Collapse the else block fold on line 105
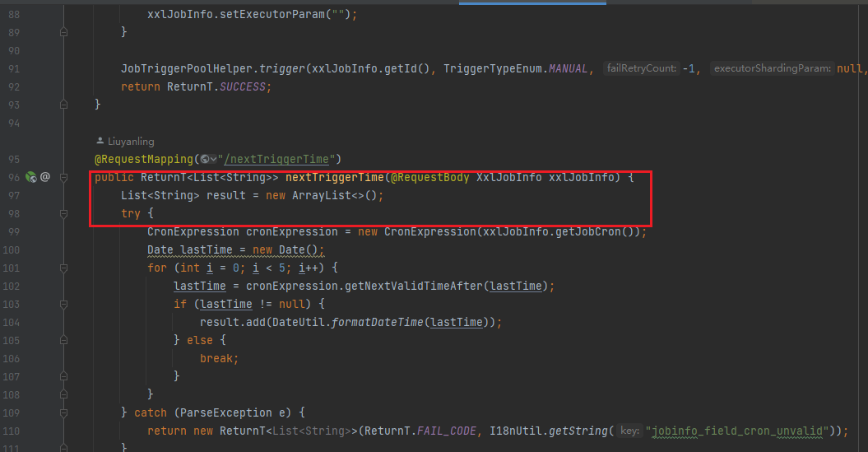 63,340
